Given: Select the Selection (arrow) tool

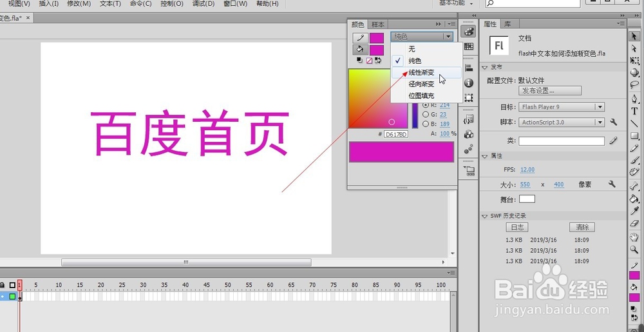Looking at the screenshot, I should (x=634, y=37).
